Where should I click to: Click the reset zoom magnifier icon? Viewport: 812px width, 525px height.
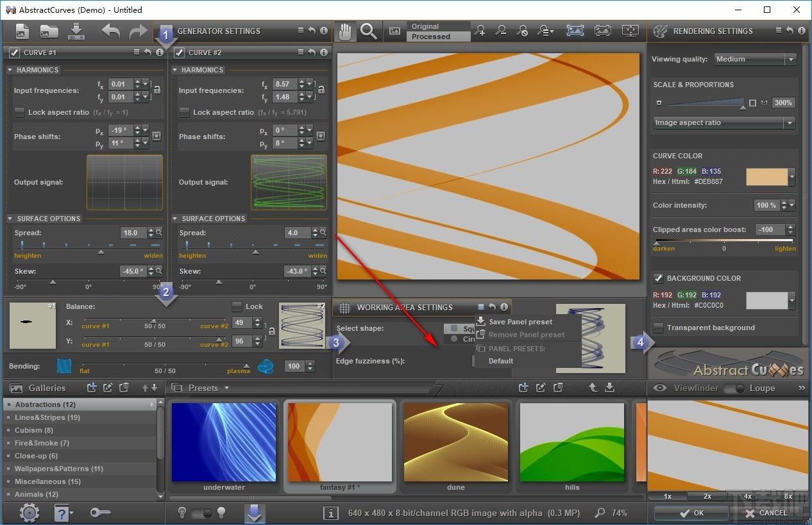(523, 30)
